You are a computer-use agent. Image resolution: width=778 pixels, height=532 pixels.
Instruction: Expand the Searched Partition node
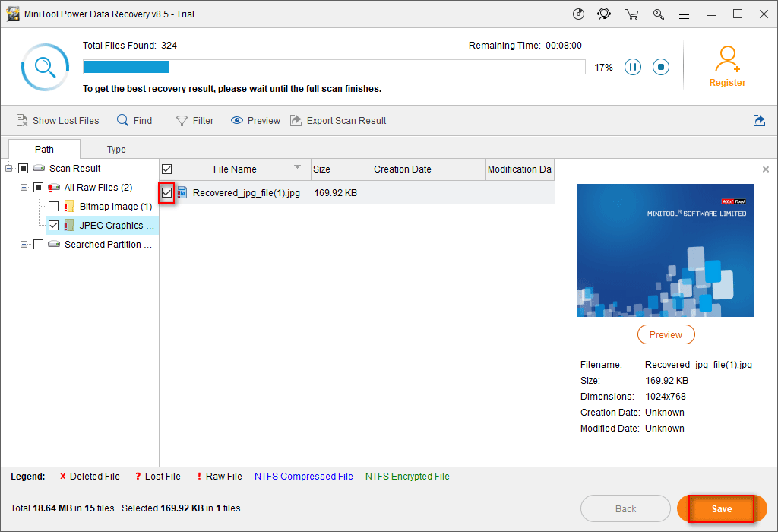pos(24,244)
